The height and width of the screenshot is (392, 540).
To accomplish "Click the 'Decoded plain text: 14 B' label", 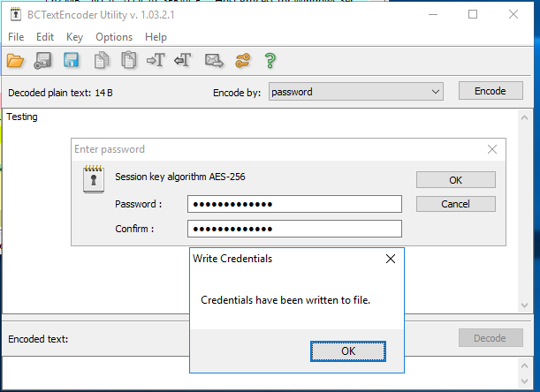I will [x=60, y=93].
